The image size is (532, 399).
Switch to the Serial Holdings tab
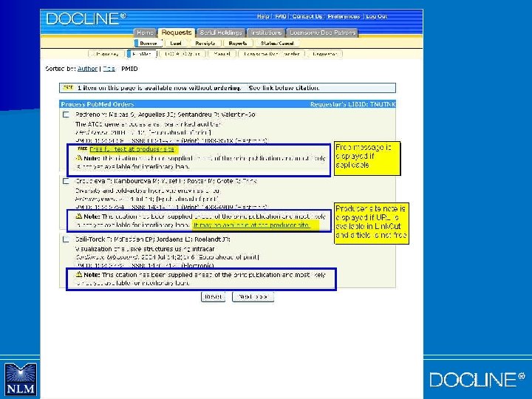pyautogui.click(x=220, y=33)
